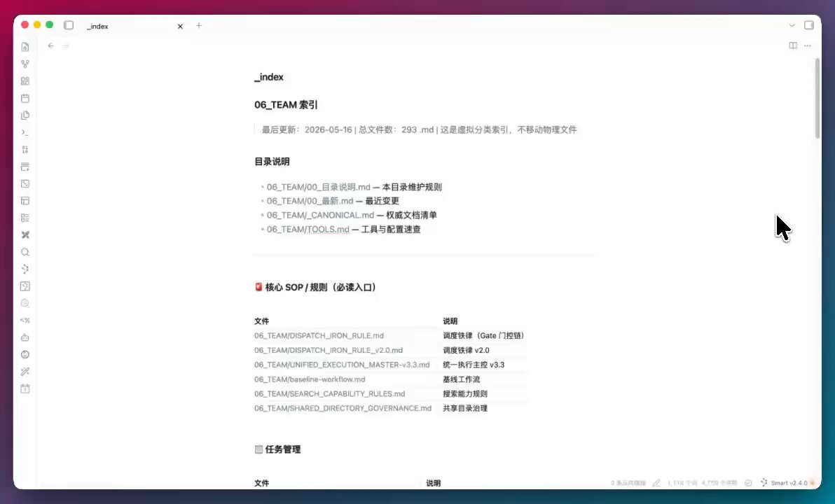Open link 06_TEAM/_CANONICAL.md
The height and width of the screenshot is (504, 835).
(321, 215)
